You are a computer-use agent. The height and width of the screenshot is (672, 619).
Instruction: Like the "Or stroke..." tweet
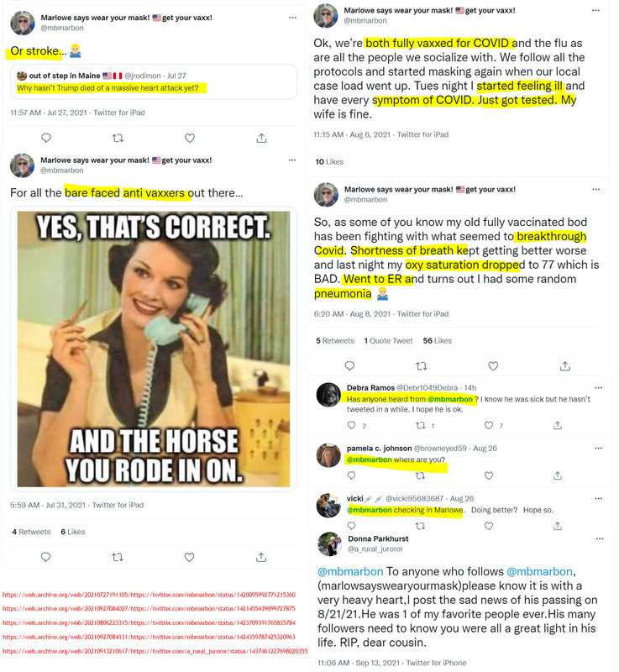click(x=190, y=138)
